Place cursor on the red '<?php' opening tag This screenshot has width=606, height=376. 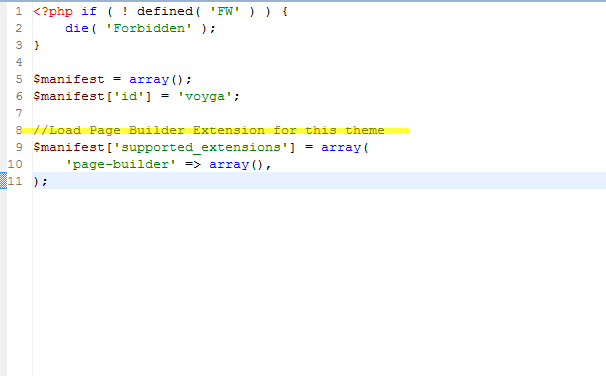53,12
